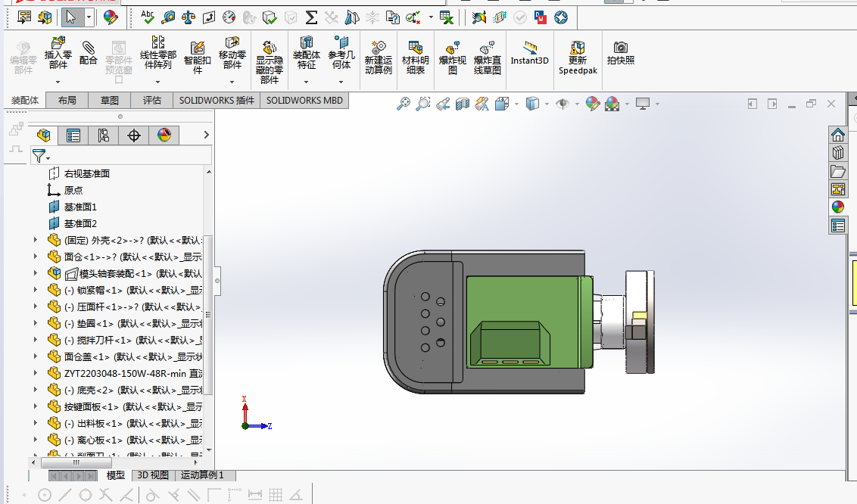
Task: Expand the 外壳<2> component node
Action: (36, 240)
